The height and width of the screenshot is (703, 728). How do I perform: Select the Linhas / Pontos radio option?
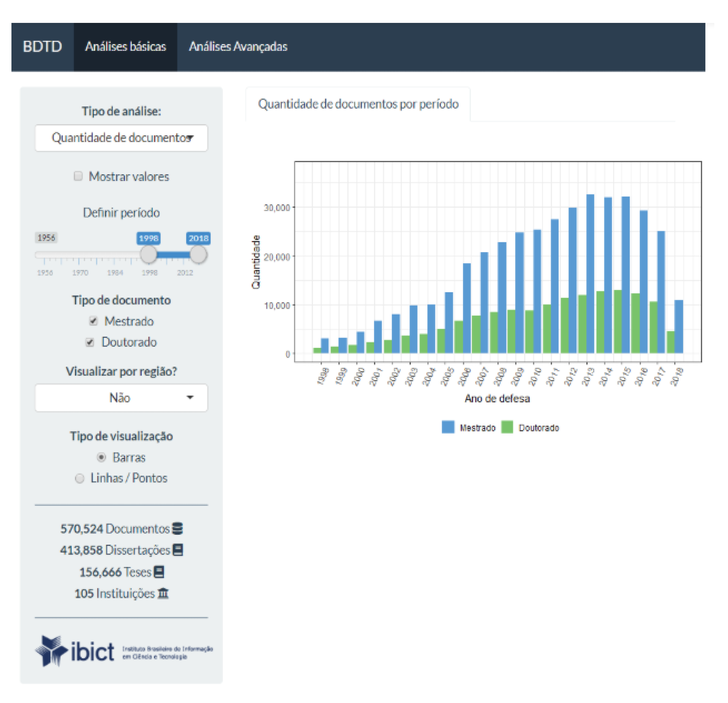click(x=79, y=479)
